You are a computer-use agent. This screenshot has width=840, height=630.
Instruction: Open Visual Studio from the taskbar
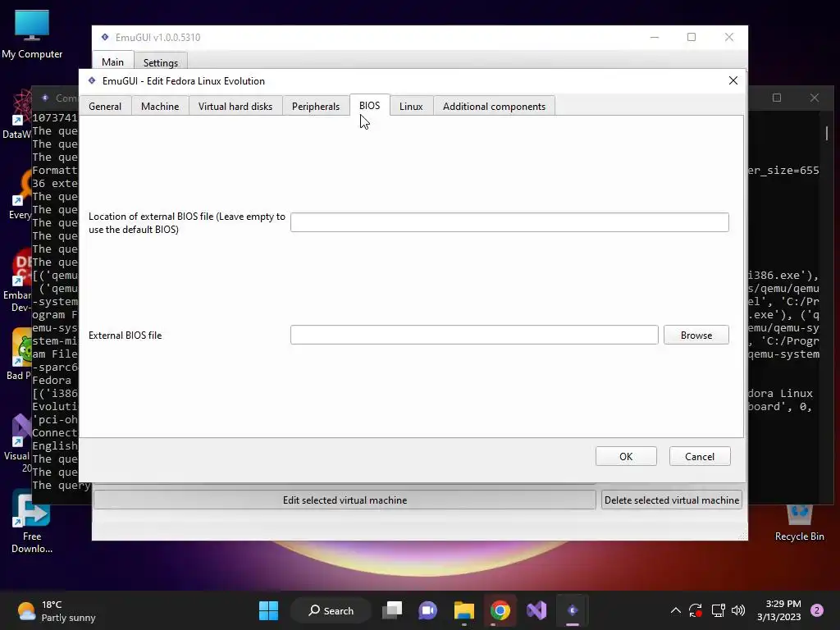536,610
